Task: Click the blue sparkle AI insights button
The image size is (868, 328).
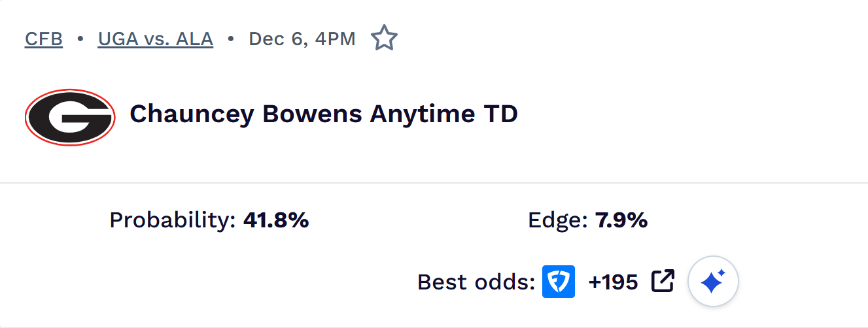Action: (x=713, y=282)
